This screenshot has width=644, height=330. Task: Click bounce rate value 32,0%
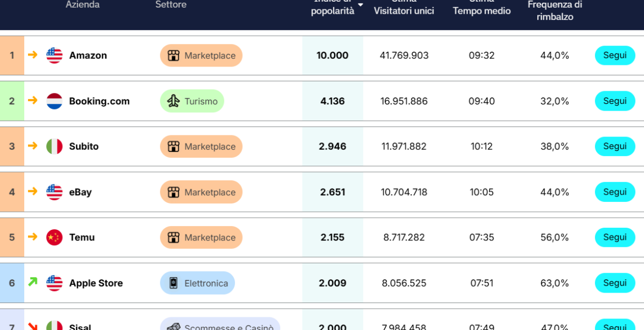pos(555,101)
